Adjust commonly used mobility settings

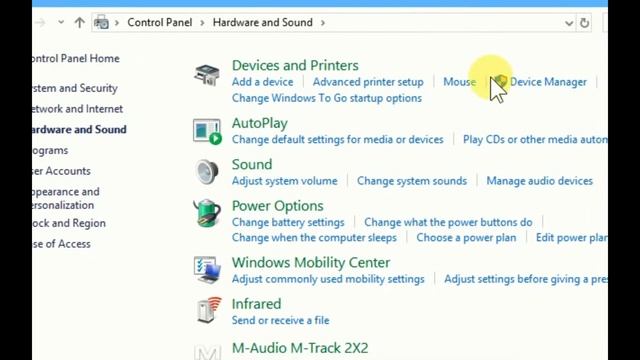click(x=328, y=279)
